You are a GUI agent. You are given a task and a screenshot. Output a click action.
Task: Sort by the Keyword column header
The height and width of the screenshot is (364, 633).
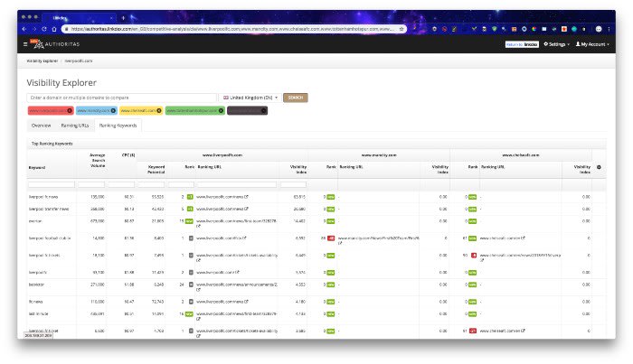tap(37, 168)
